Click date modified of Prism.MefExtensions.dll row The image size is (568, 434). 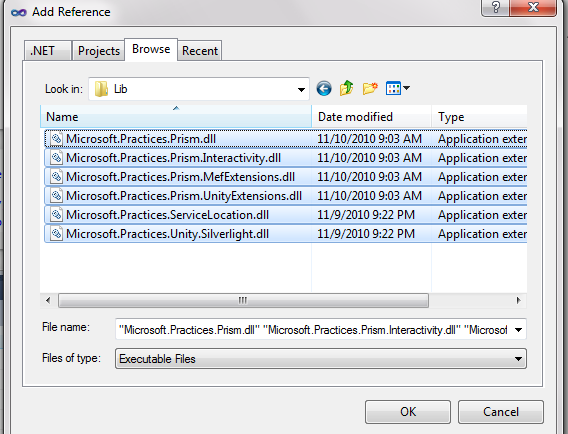click(369, 177)
